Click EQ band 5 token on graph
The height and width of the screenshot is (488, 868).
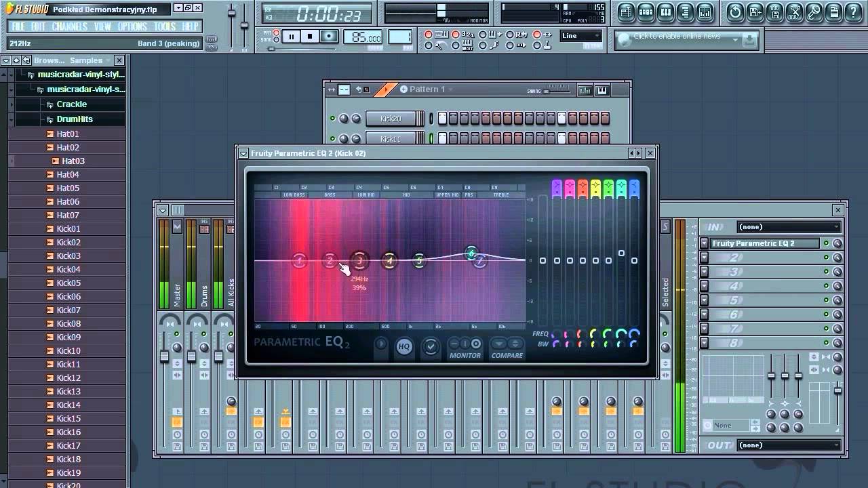(x=419, y=260)
